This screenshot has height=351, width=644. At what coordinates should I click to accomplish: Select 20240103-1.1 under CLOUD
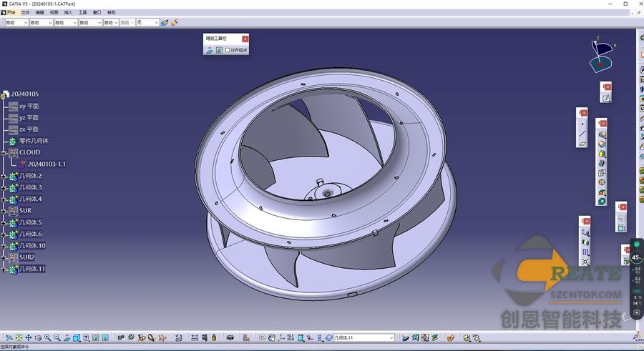point(47,164)
